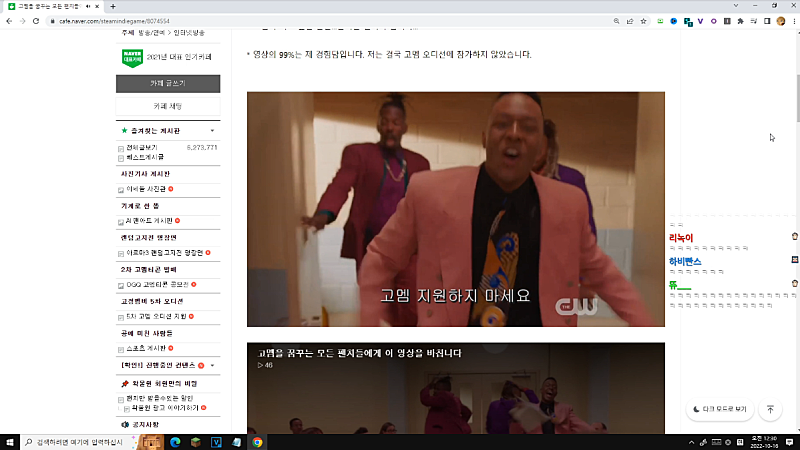This screenshot has height=450, width=800.
Task: Open the blue circular play extension
Action: tap(673, 21)
